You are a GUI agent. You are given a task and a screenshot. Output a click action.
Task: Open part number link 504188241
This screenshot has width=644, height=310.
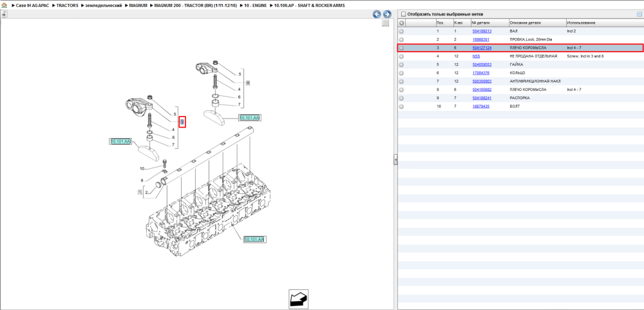pos(482,98)
